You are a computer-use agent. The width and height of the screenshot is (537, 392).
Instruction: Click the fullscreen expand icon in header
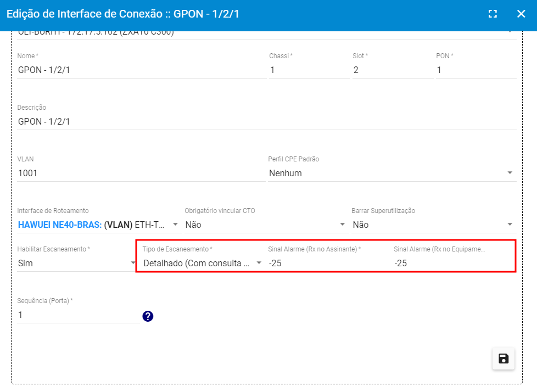pyautogui.click(x=493, y=14)
